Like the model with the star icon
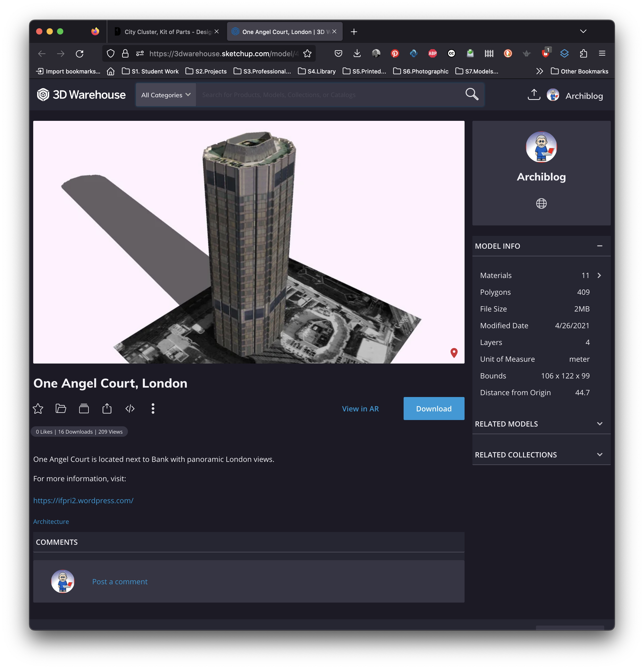The width and height of the screenshot is (644, 669). (x=38, y=409)
